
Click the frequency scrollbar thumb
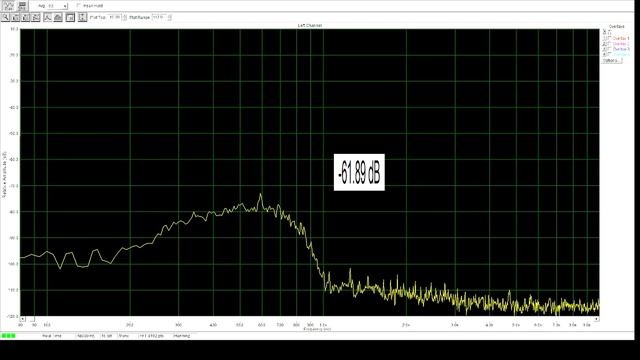pyautogui.click(x=32, y=319)
